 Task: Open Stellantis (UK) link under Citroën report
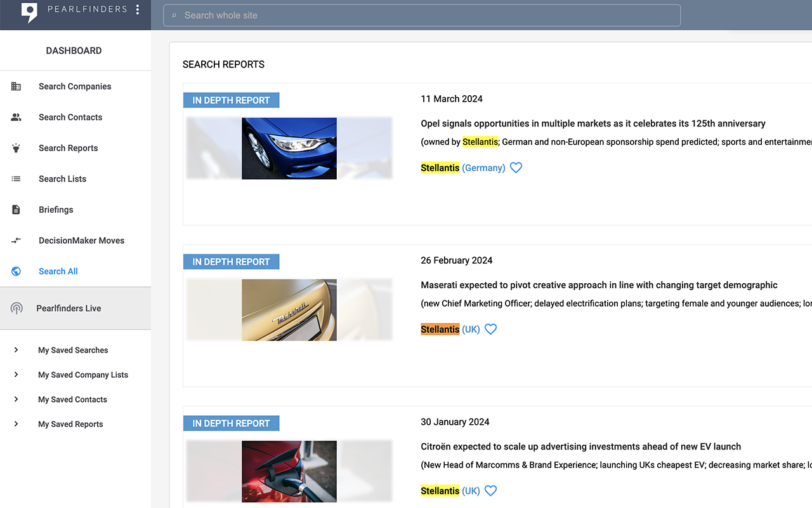(450, 491)
